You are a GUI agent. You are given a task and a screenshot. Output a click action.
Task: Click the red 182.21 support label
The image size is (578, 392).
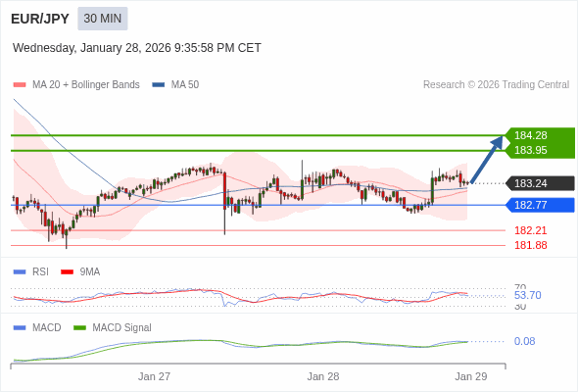tap(530, 230)
